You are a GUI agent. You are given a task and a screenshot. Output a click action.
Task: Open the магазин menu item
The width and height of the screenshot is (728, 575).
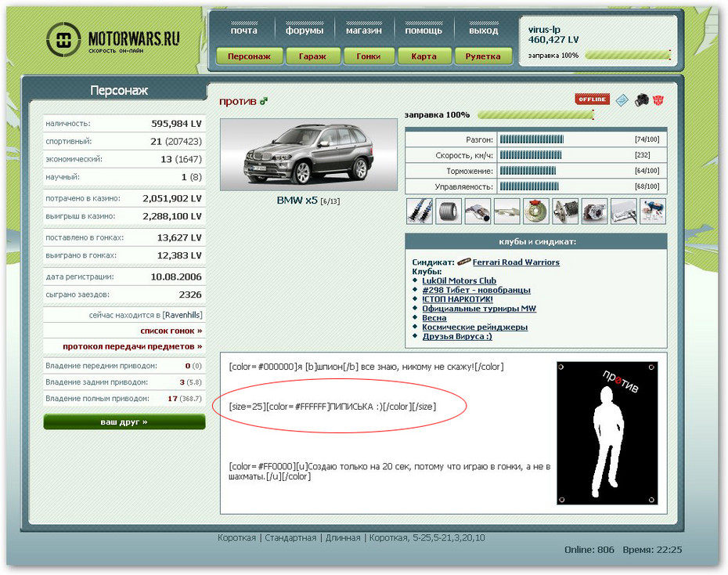(364, 31)
